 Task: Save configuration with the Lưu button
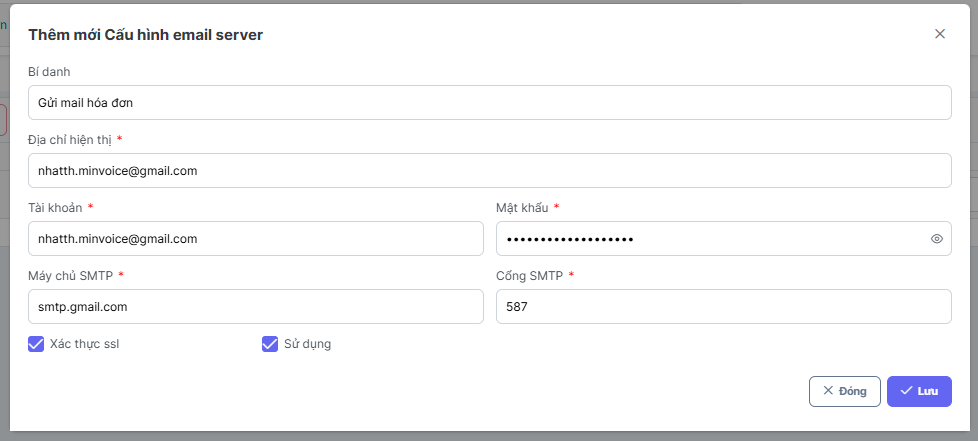919,391
